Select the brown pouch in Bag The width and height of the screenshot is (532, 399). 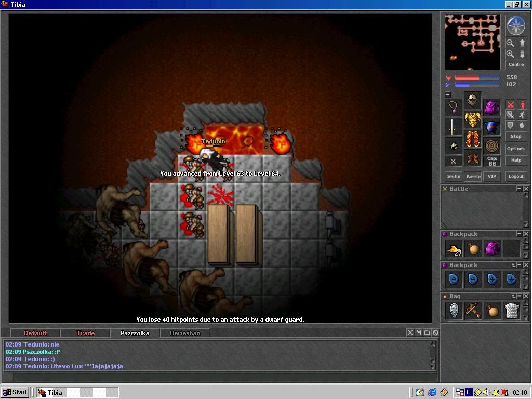492,311
